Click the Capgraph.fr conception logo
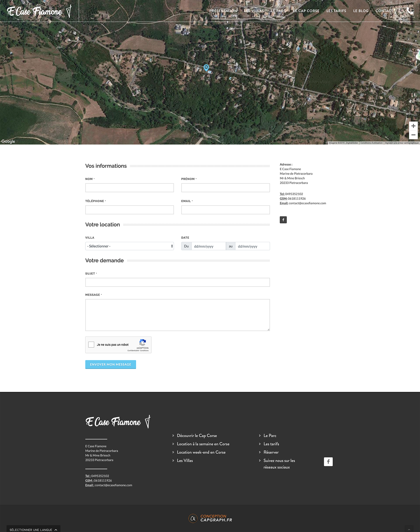 coord(211,518)
